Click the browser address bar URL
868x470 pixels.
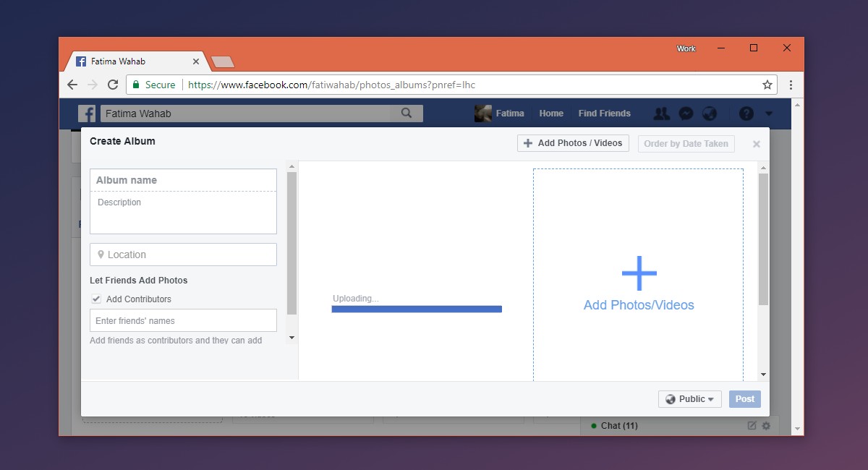coord(331,85)
